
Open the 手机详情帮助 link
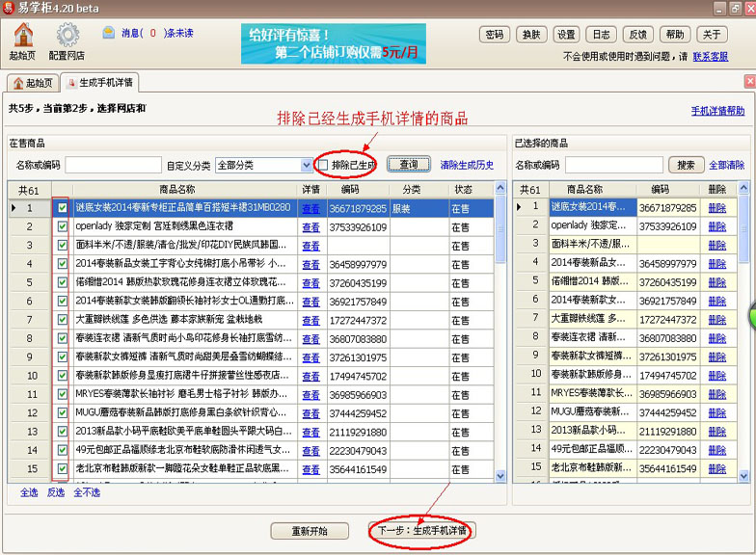click(x=717, y=111)
